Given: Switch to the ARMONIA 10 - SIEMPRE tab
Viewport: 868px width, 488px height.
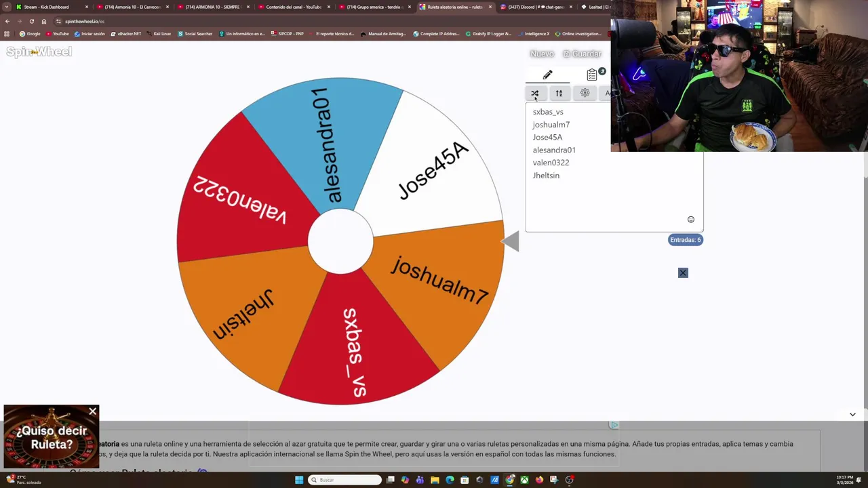Looking at the screenshot, I should (213, 7).
